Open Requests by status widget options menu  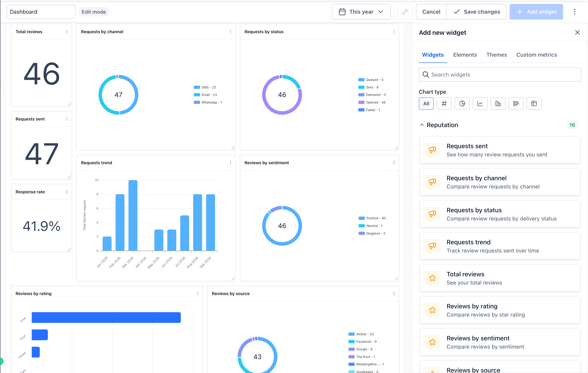click(394, 31)
